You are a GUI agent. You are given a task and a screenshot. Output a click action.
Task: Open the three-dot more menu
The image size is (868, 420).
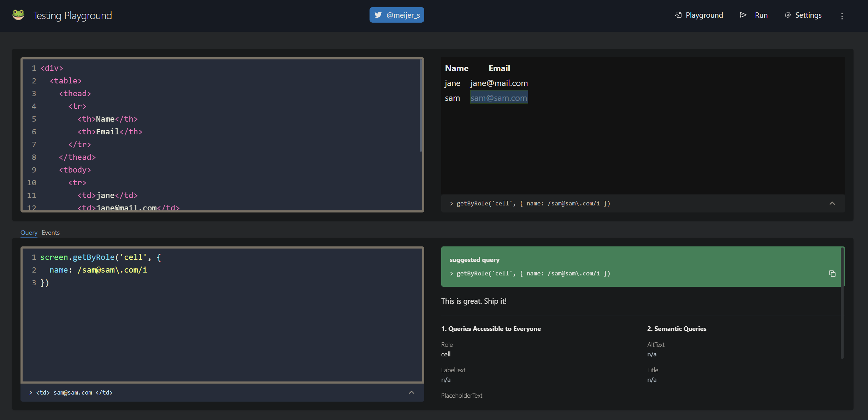pos(842,16)
